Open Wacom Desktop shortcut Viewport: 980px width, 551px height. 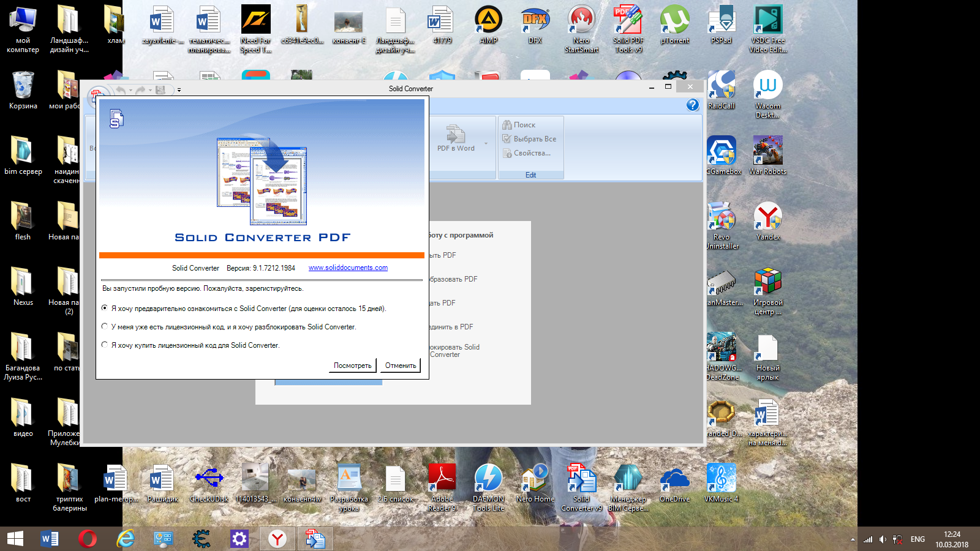[x=767, y=94]
